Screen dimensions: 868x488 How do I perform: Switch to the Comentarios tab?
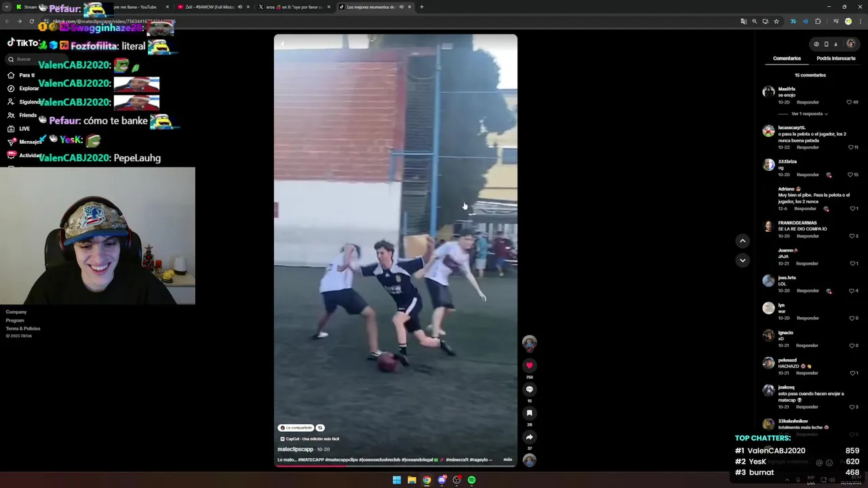click(787, 58)
